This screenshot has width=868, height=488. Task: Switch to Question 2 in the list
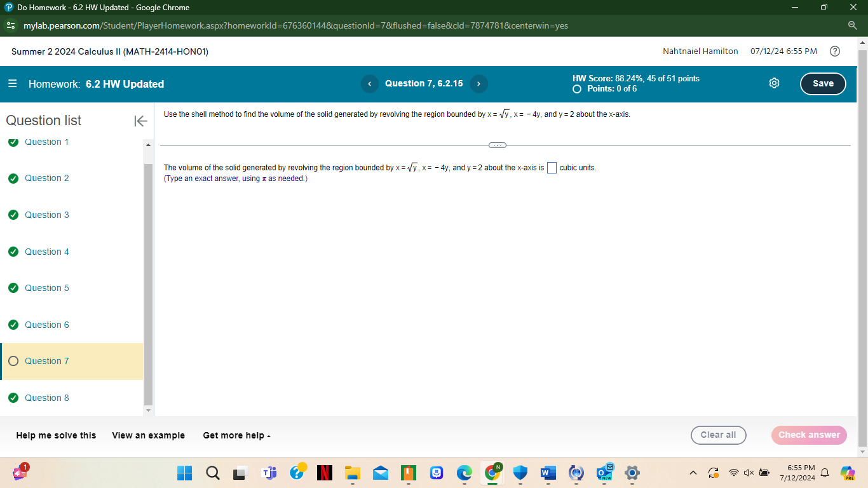47,178
